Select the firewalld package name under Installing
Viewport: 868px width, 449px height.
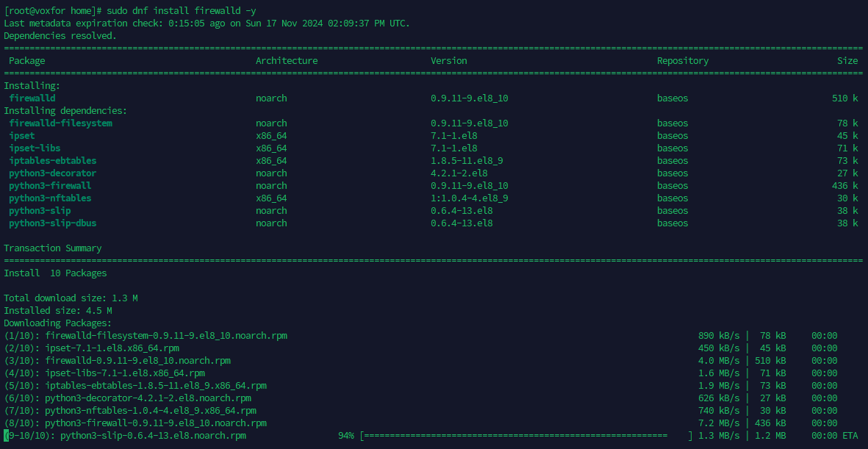32,98
